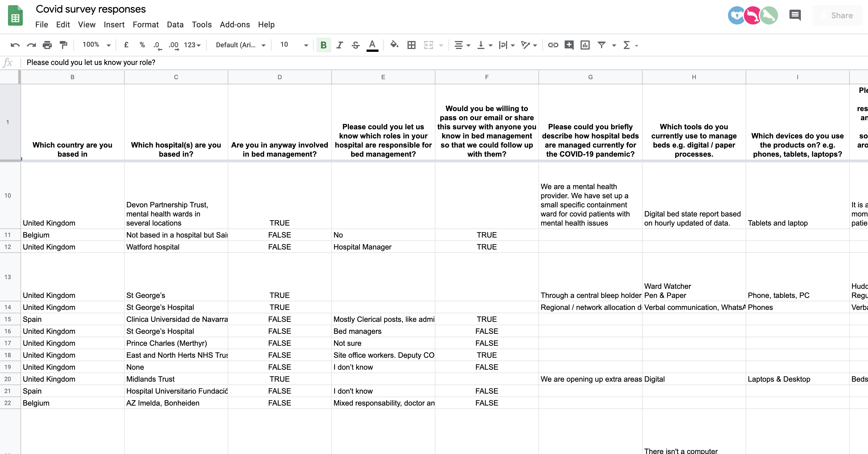Screen dimensions: 868x454
Task: Open the font size 10 dropdown
Action: 294,45
